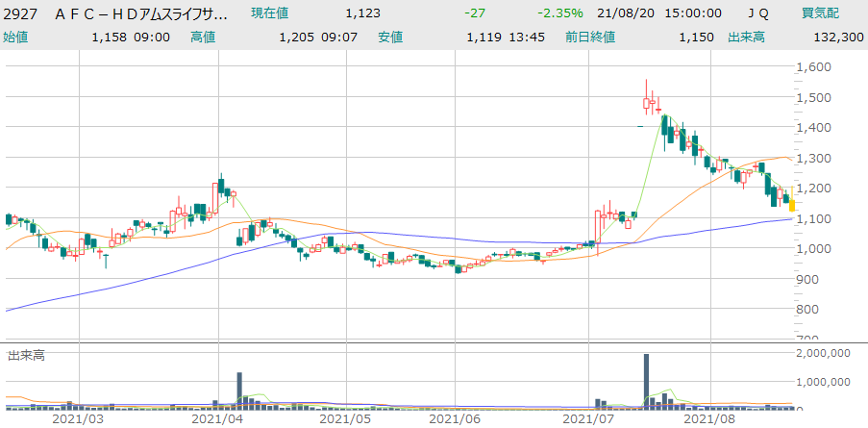The height and width of the screenshot is (428, 868).
Task: Click the 出来高 volume panel label
Action: [x=26, y=355]
